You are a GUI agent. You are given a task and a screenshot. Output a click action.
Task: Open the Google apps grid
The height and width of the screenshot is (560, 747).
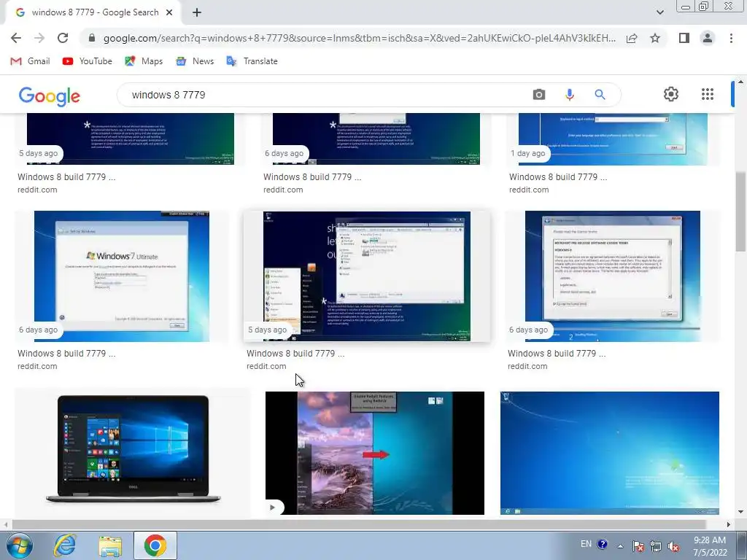[x=708, y=94]
